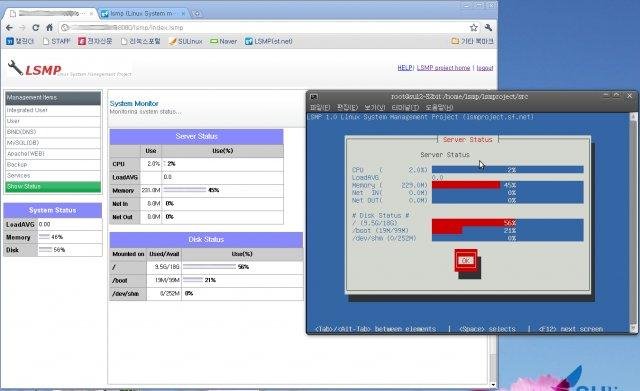
Task: Open MySQL(DB) management item
Action: pyautogui.click(x=53, y=143)
